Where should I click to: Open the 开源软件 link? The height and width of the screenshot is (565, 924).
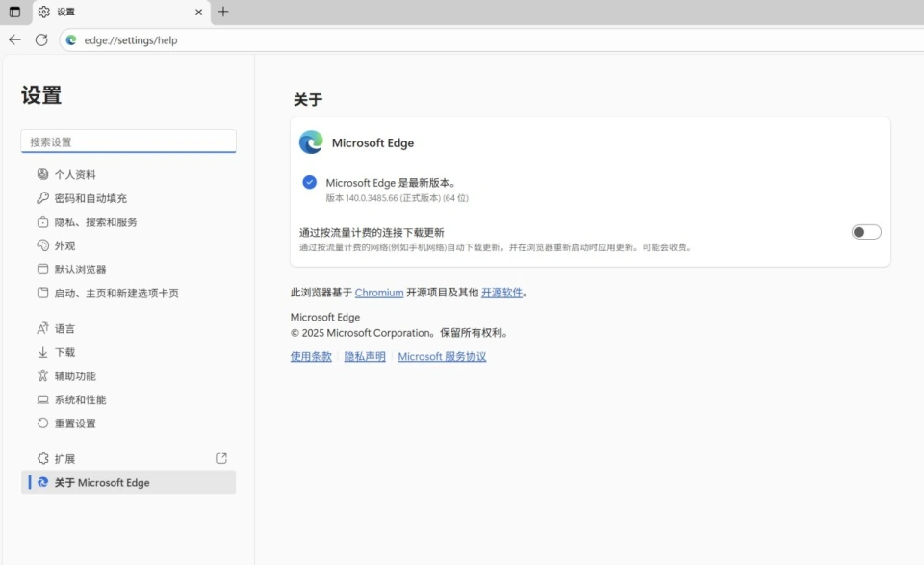pyautogui.click(x=501, y=293)
